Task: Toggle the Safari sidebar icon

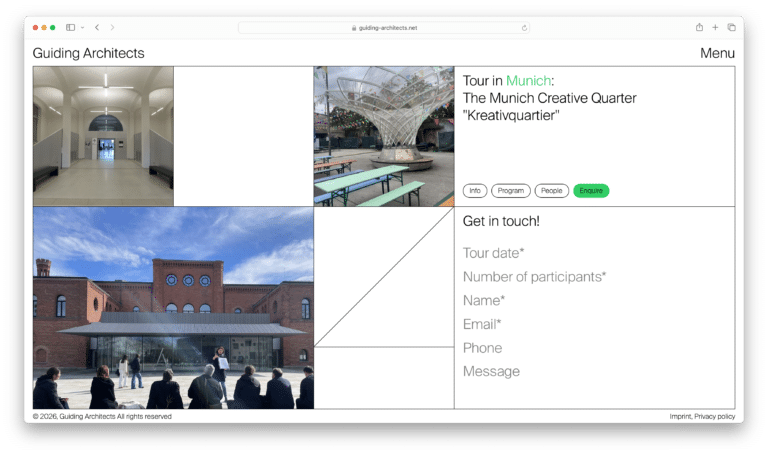Action: (x=70, y=27)
